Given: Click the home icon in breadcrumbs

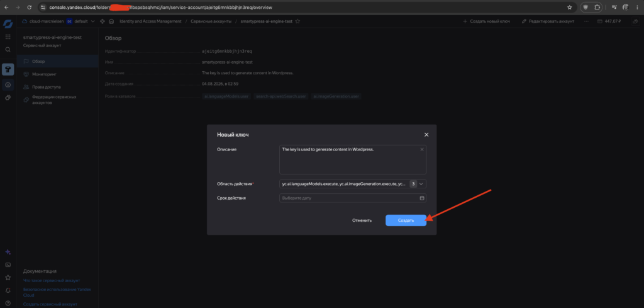Looking at the screenshot, I should (111, 21).
